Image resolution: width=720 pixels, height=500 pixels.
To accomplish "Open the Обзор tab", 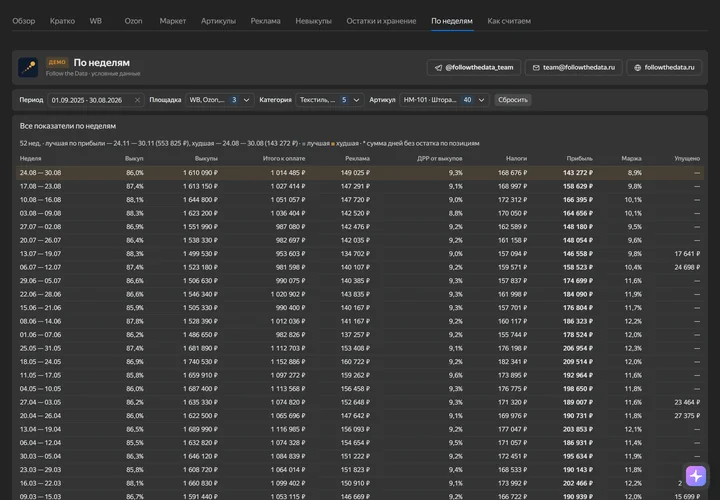I will tap(23, 21).
